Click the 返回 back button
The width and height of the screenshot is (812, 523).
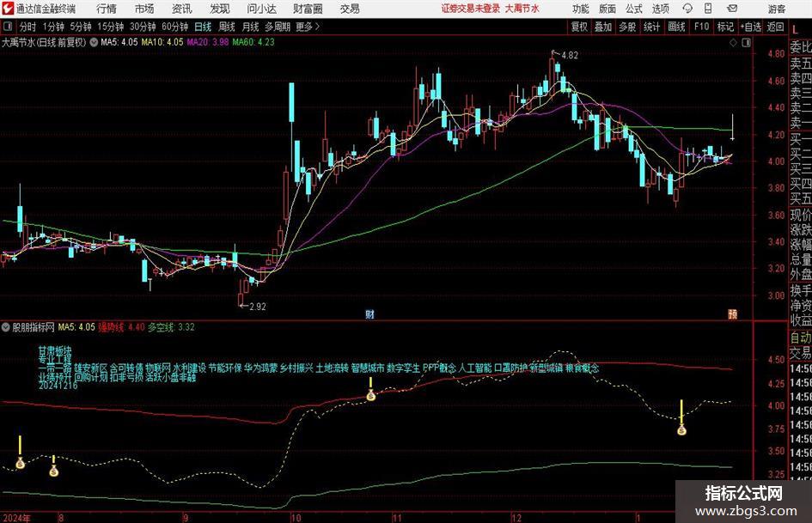point(775,27)
